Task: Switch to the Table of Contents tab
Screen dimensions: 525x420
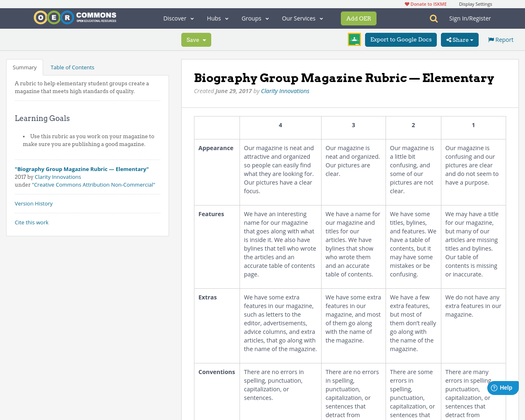Action: 72,66
